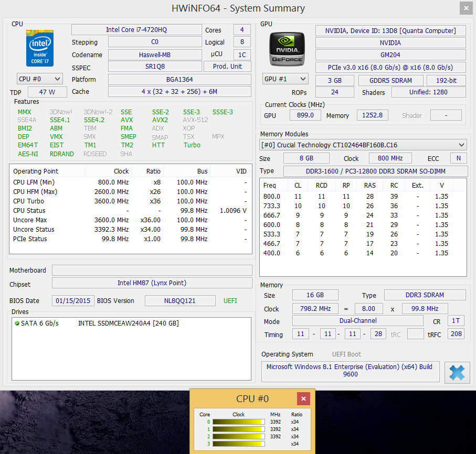Open the CPU #0 selector dropdown
476x454 pixels.
[40, 79]
